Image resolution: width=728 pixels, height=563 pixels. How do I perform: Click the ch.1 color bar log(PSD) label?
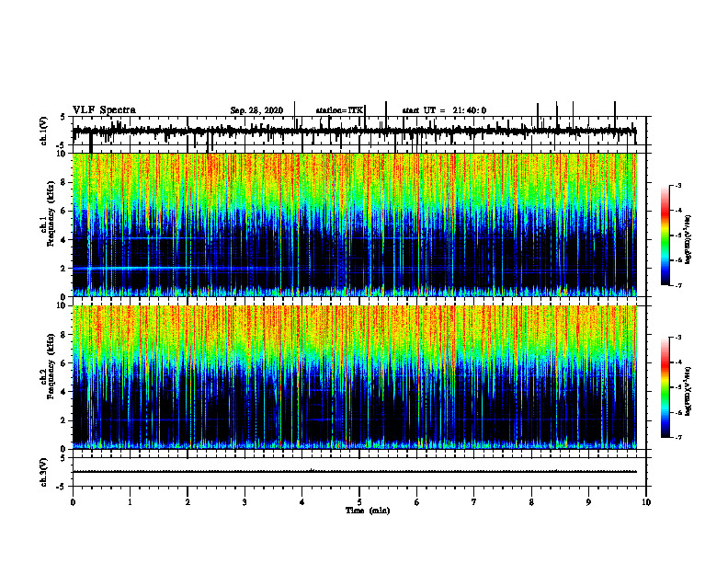(x=688, y=240)
